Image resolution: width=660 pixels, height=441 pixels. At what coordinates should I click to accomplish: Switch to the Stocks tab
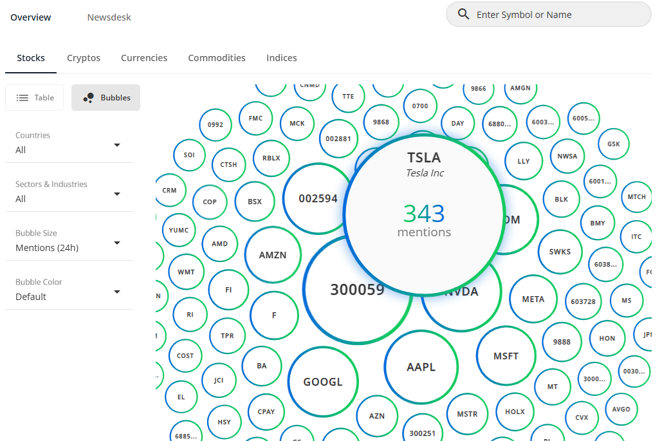click(x=31, y=58)
